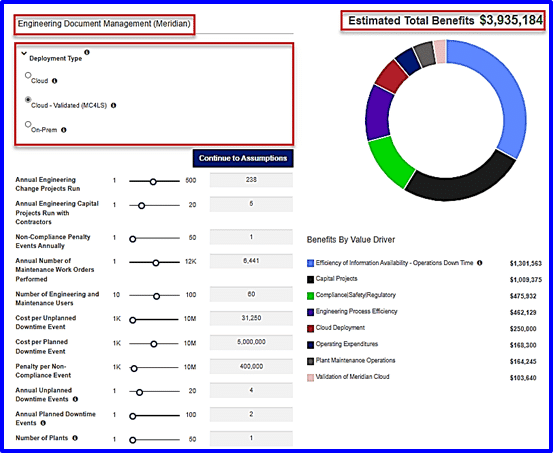Open info icon for Annual Unplanned Downtime Events
Screen dimensions: 553x453
click(75, 399)
